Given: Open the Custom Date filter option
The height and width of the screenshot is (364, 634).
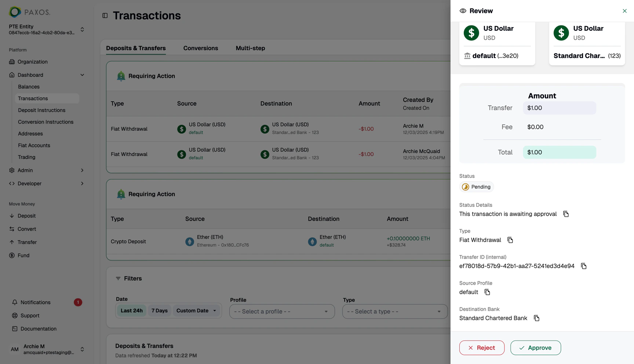Looking at the screenshot, I should (x=196, y=311).
